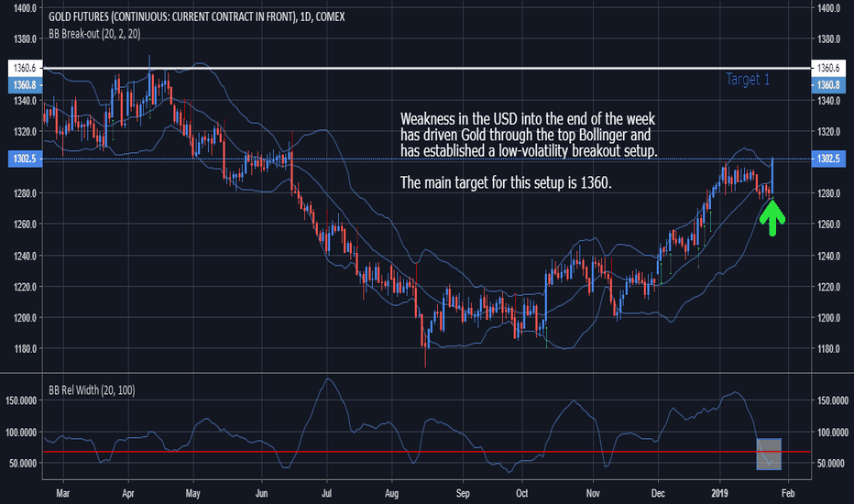Click the white 1360.6 target line
The width and height of the screenshot is (854, 504).
coord(427,68)
